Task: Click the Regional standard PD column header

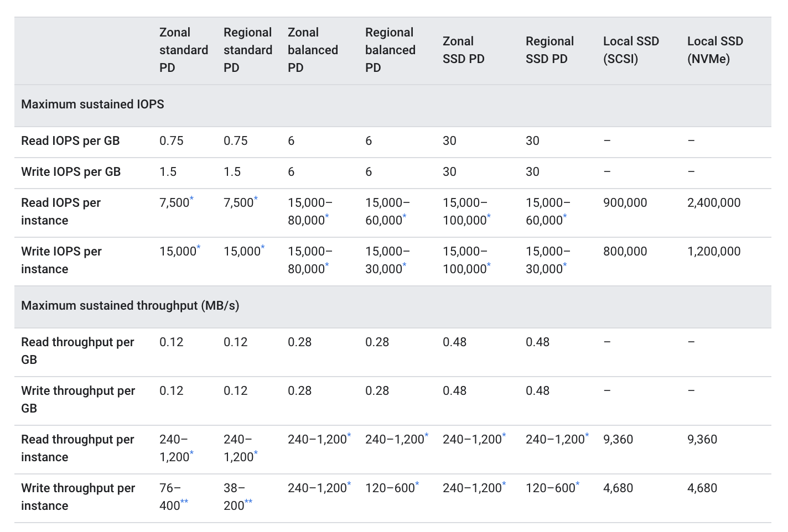Action: [248, 50]
